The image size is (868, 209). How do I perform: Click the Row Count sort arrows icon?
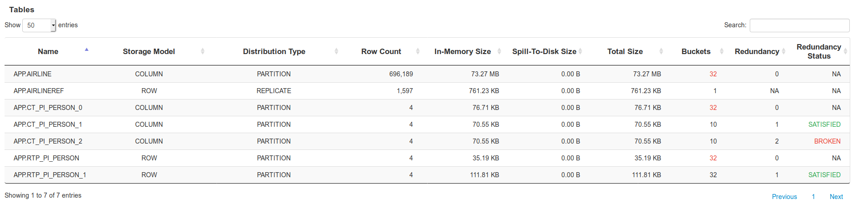[x=418, y=51]
